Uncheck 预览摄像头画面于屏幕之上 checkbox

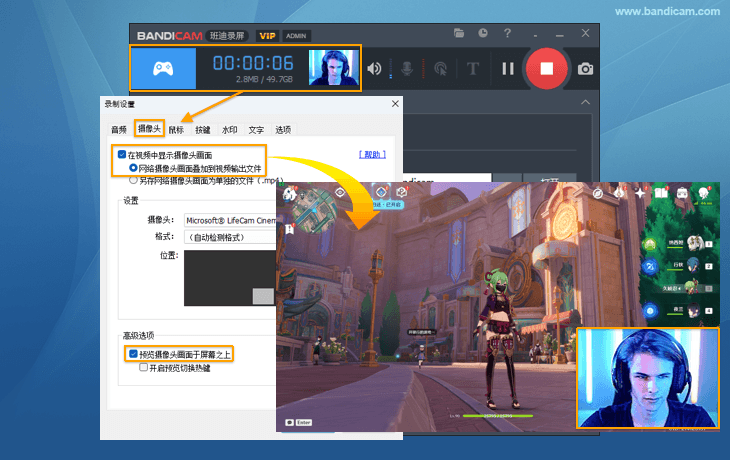click(133, 354)
